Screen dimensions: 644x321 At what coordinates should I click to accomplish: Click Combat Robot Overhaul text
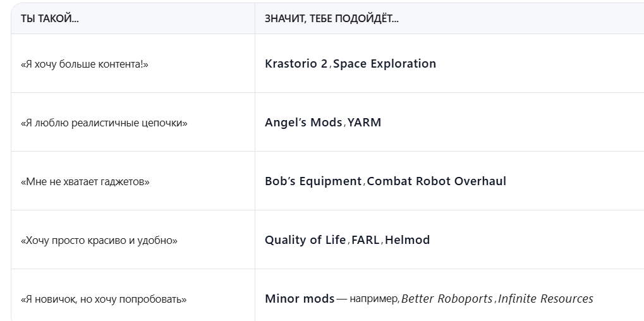[436, 181]
